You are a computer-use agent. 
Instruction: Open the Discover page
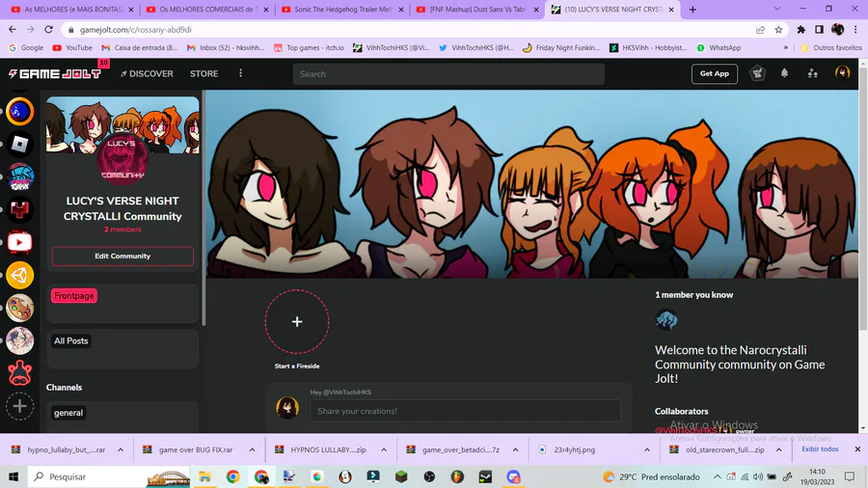pyautogui.click(x=147, y=73)
